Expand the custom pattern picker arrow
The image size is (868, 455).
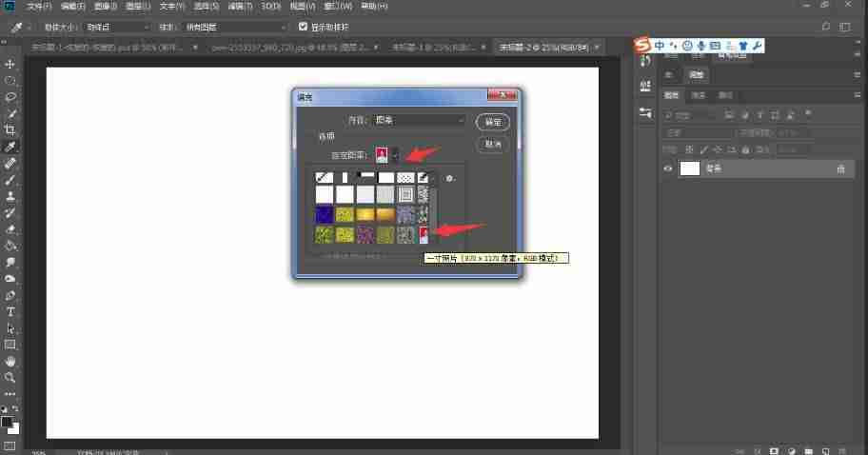tap(395, 156)
